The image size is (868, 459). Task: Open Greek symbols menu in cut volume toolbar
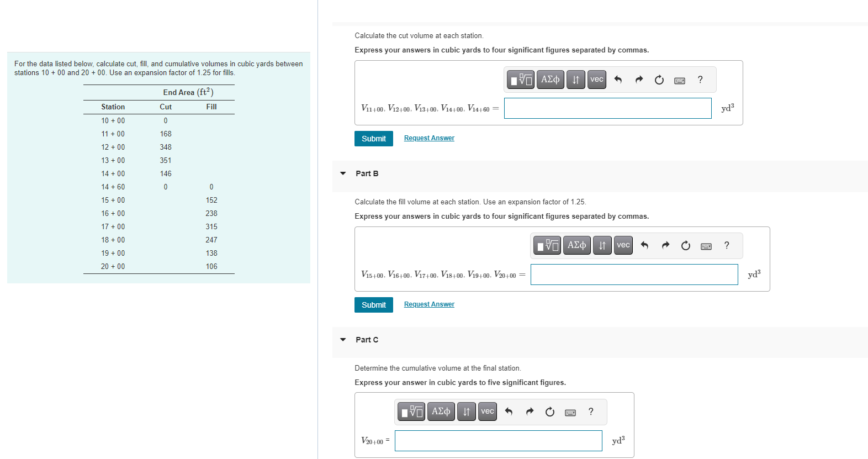(551, 80)
